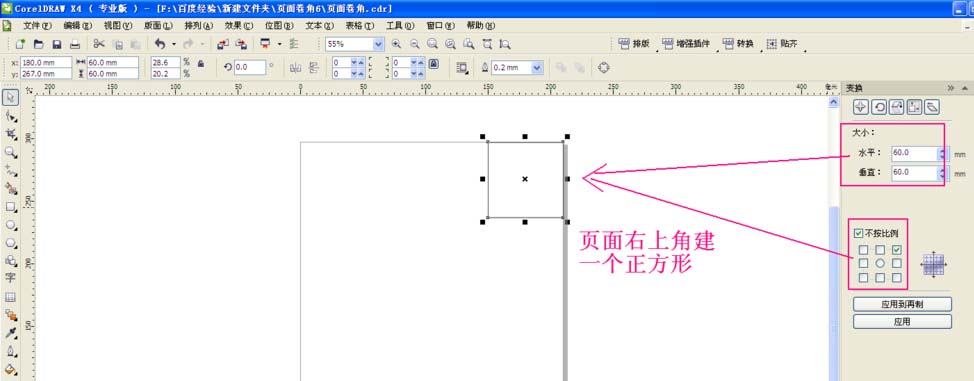Create a new document

tap(20, 44)
